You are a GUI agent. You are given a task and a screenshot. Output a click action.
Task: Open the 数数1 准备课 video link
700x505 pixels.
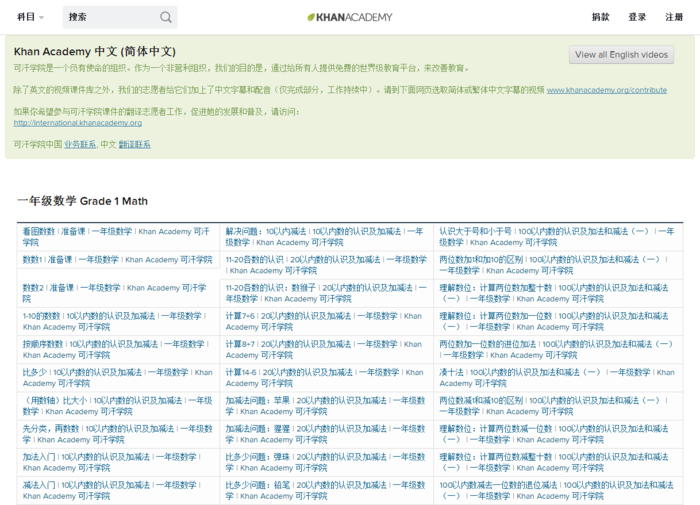coord(117,259)
